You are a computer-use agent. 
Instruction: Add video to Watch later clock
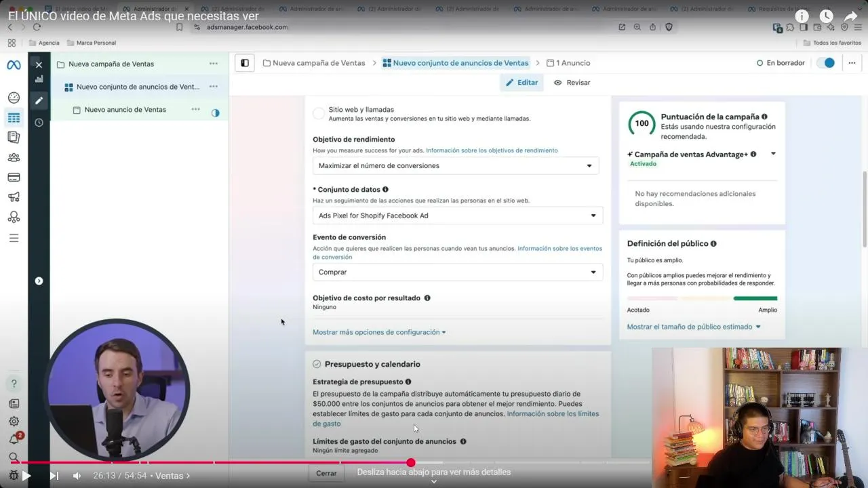(826, 16)
